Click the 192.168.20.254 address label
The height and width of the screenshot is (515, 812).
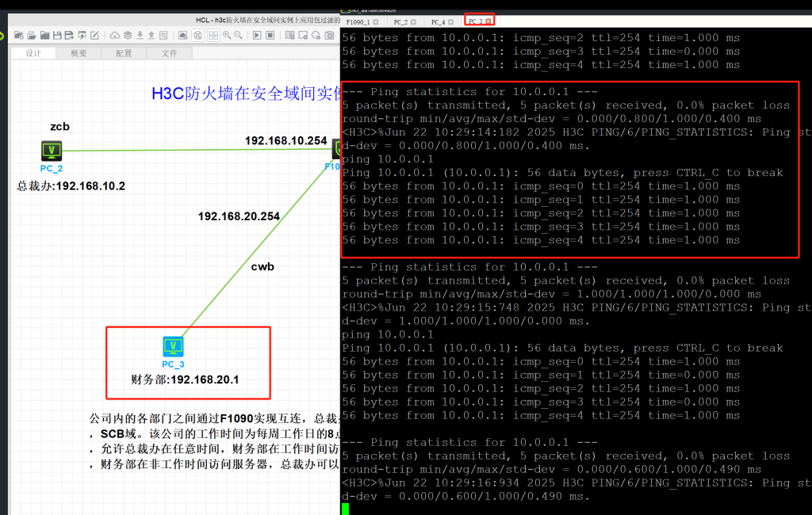click(239, 216)
